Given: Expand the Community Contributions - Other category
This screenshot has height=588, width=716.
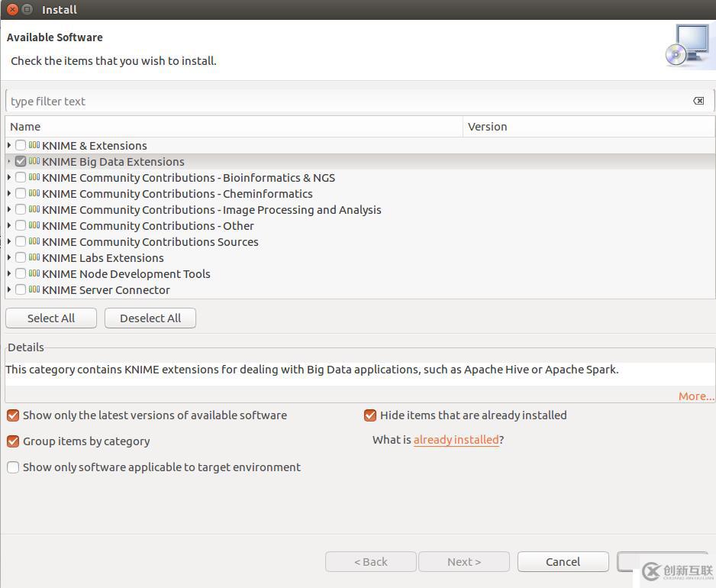Looking at the screenshot, I should (x=9, y=225).
